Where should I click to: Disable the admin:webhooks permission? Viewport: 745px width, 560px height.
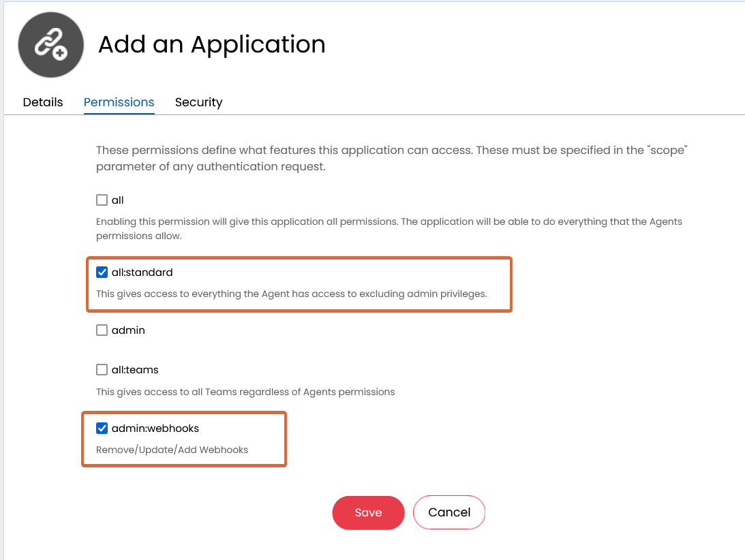coord(102,428)
